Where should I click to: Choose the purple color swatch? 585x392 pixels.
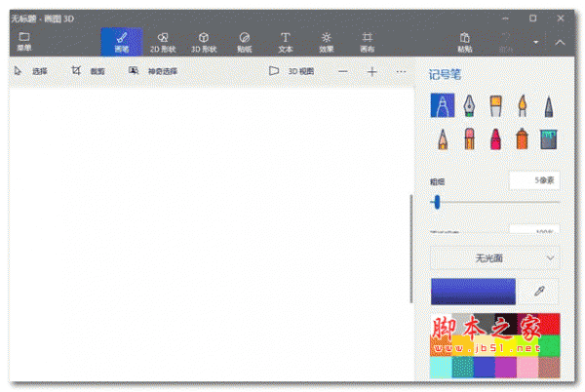pos(506,367)
